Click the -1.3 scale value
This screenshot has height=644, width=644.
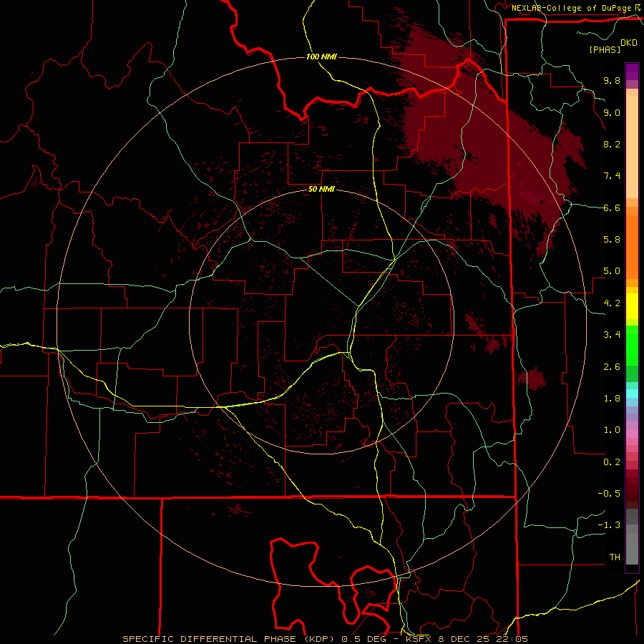609,525
